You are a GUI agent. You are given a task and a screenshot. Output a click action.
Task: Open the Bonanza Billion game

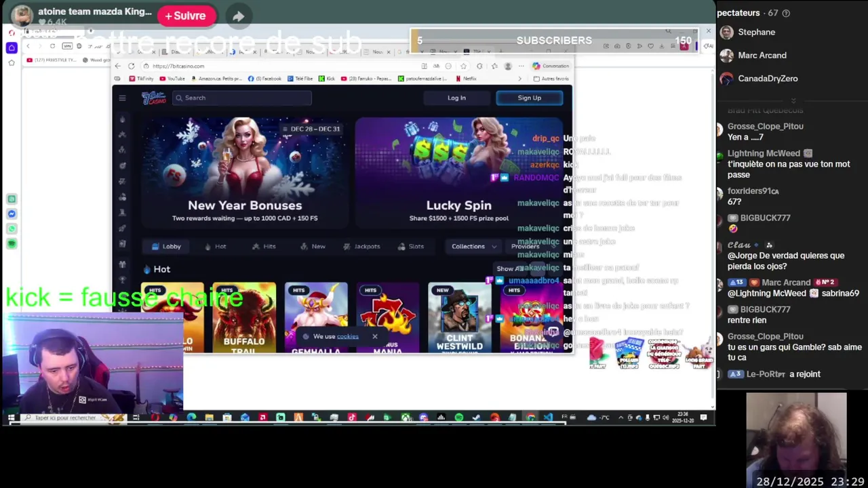[532, 317]
